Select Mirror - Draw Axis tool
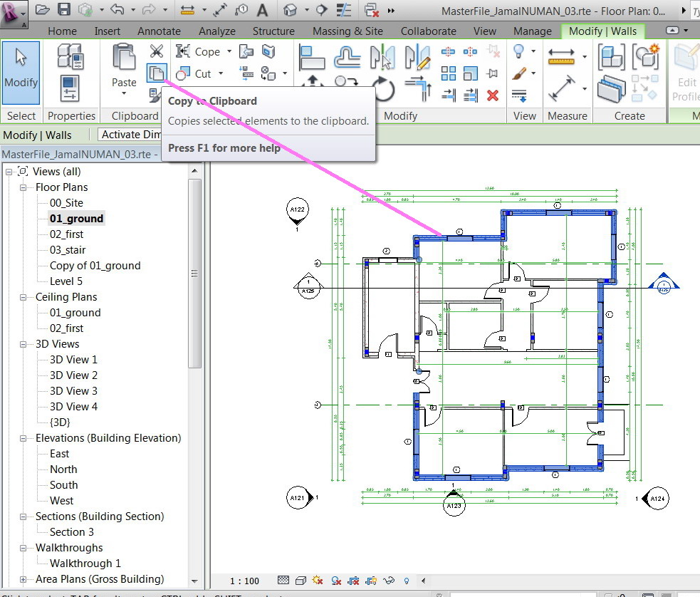This screenshot has height=597, width=700. (418, 57)
